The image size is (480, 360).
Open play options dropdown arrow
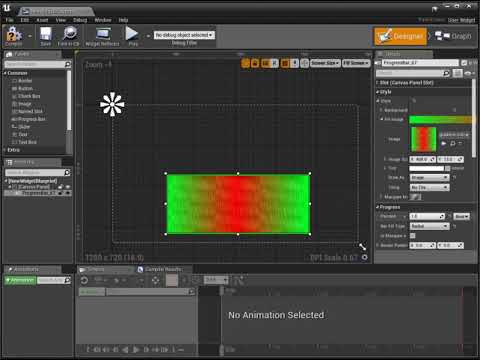pos(148,36)
